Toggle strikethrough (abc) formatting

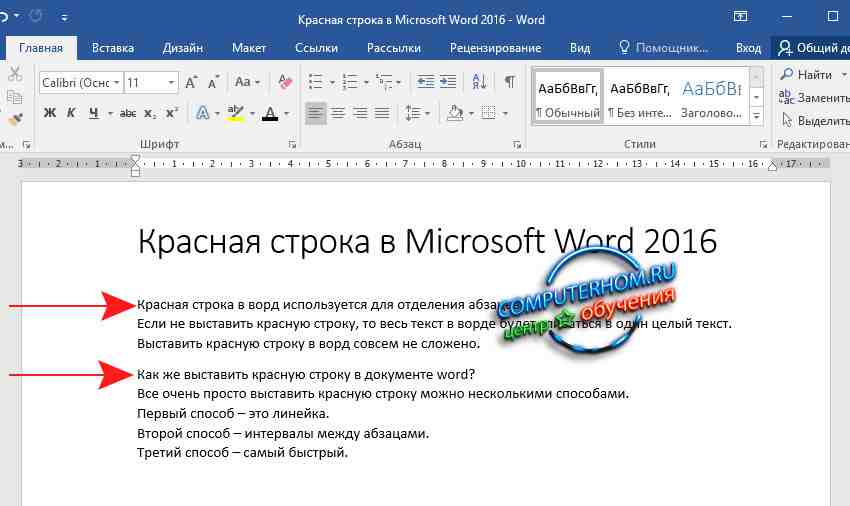point(128,113)
